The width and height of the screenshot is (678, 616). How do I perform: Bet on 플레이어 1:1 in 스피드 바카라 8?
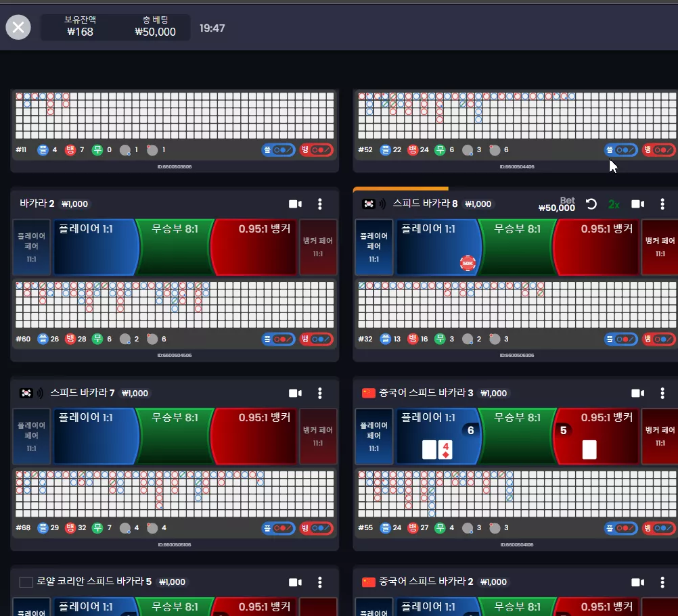(438, 247)
